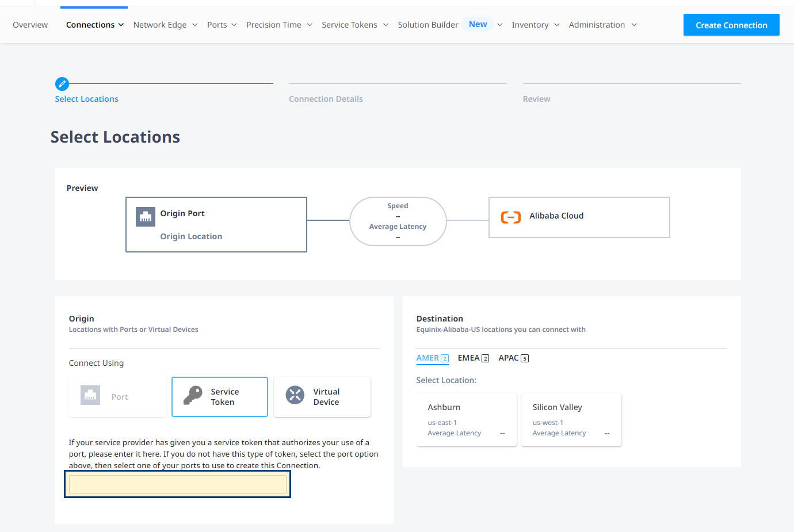794x532 pixels.
Task: Click the Virtual Device cross icon
Action: click(295, 395)
